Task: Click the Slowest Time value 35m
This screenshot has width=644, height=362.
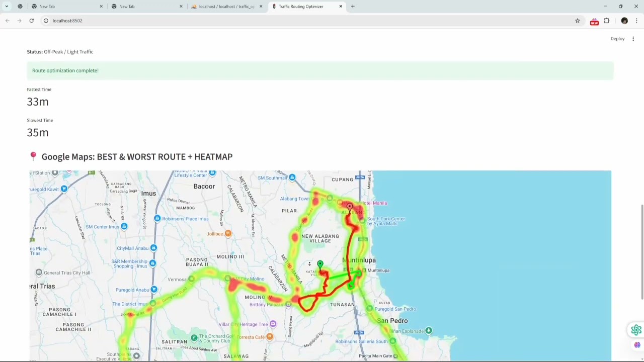Action: 38,132
